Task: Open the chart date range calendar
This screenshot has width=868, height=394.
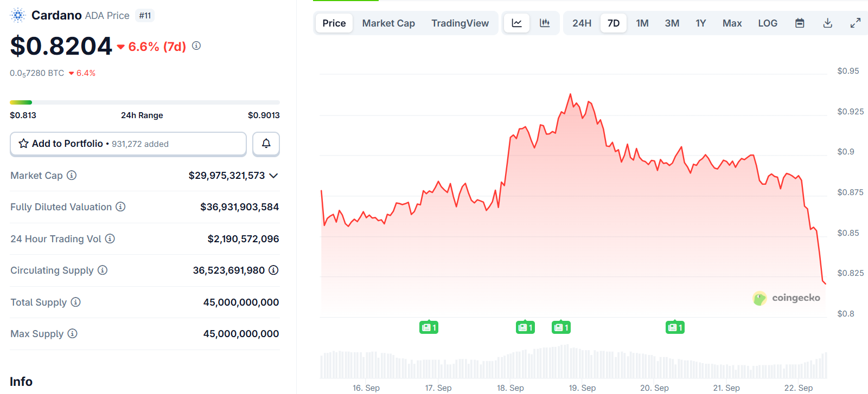Action: click(800, 23)
